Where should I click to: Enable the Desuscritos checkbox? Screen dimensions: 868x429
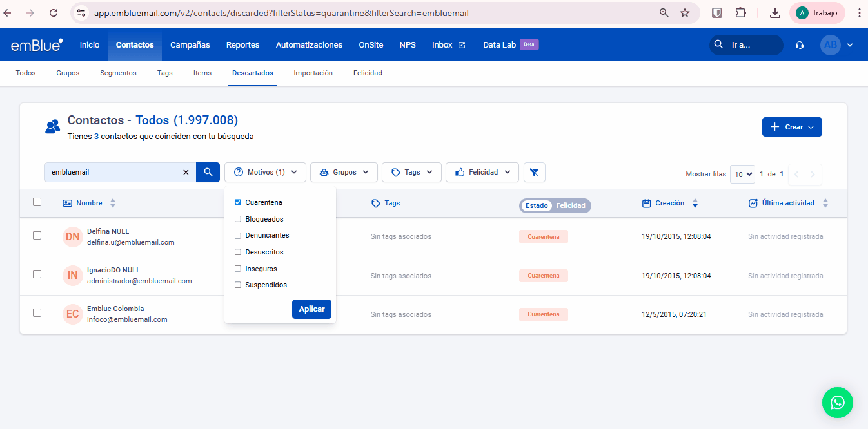(238, 252)
